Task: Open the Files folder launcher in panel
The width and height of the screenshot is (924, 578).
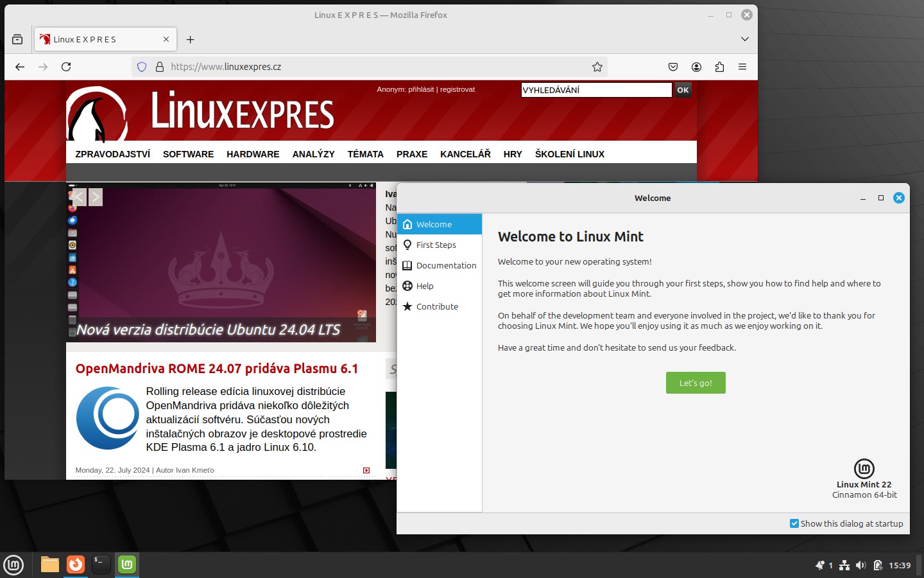Action: pos(50,565)
